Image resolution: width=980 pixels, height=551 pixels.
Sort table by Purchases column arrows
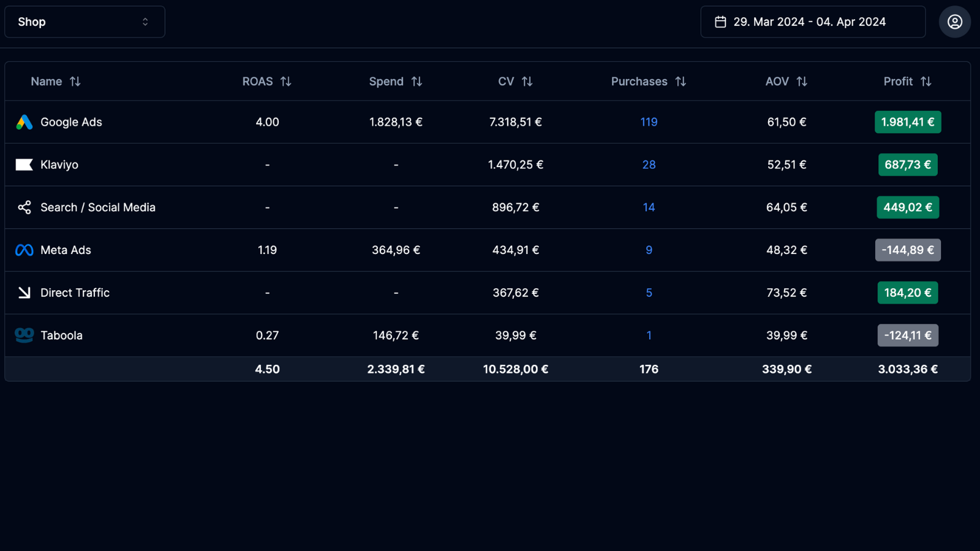[680, 81]
